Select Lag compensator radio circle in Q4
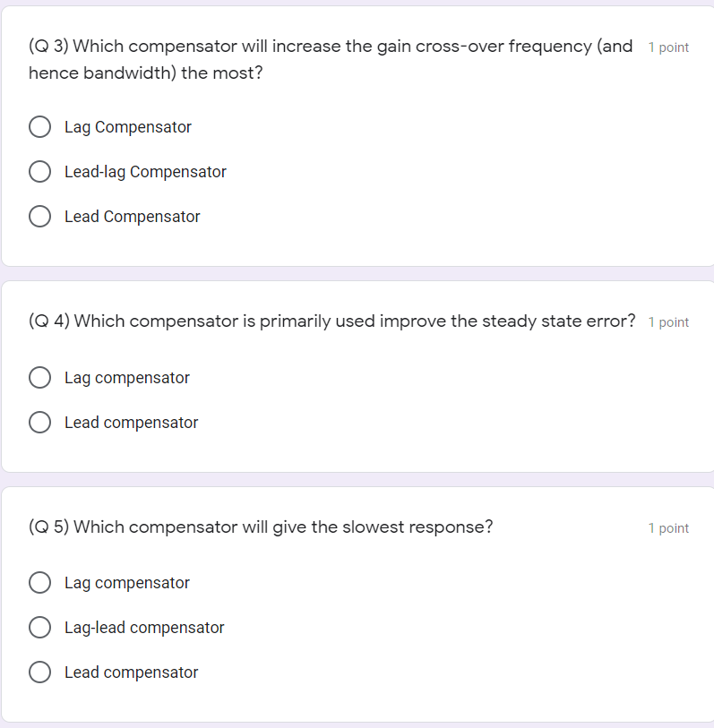Screen dimensions: 714x728 click(40, 378)
